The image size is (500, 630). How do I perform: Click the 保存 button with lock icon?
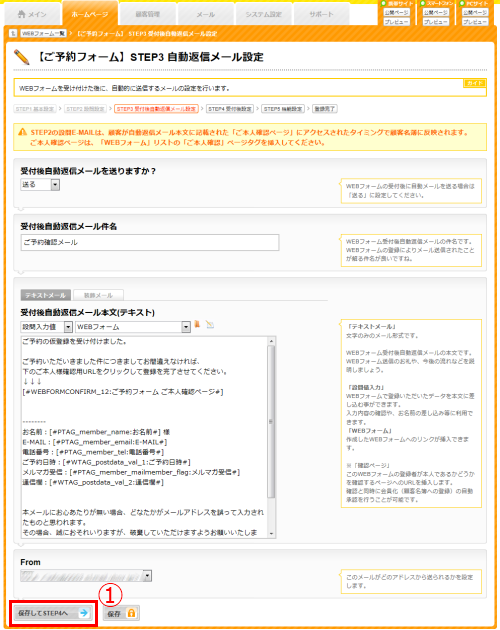click(121, 614)
